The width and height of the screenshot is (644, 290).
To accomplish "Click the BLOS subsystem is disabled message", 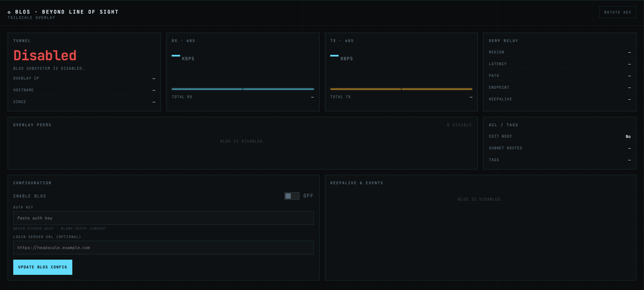I will (49, 69).
